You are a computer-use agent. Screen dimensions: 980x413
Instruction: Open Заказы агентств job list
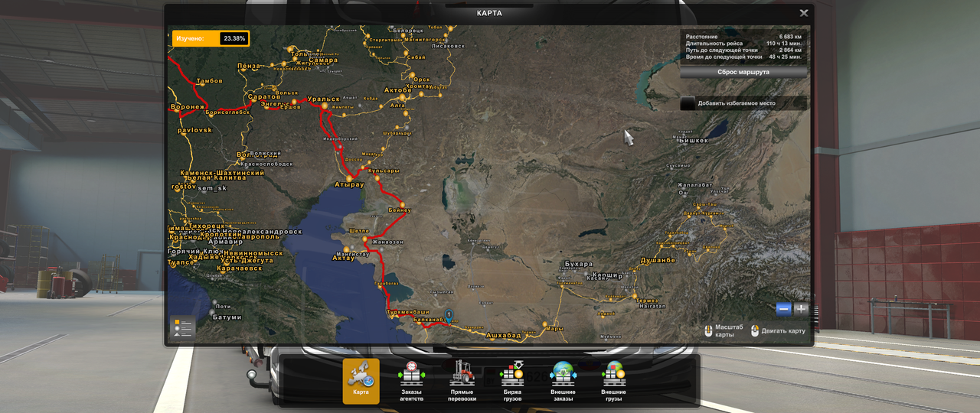[411, 381]
